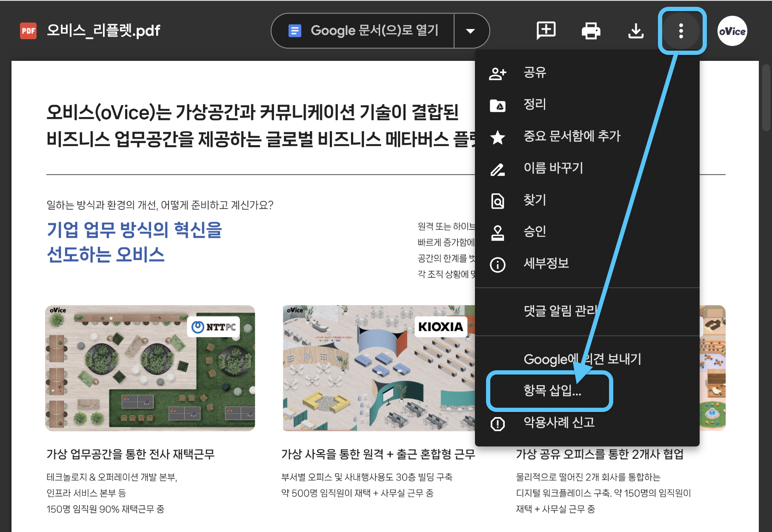Click the approval stamp icon
The width and height of the screenshot is (772, 532).
point(498,233)
